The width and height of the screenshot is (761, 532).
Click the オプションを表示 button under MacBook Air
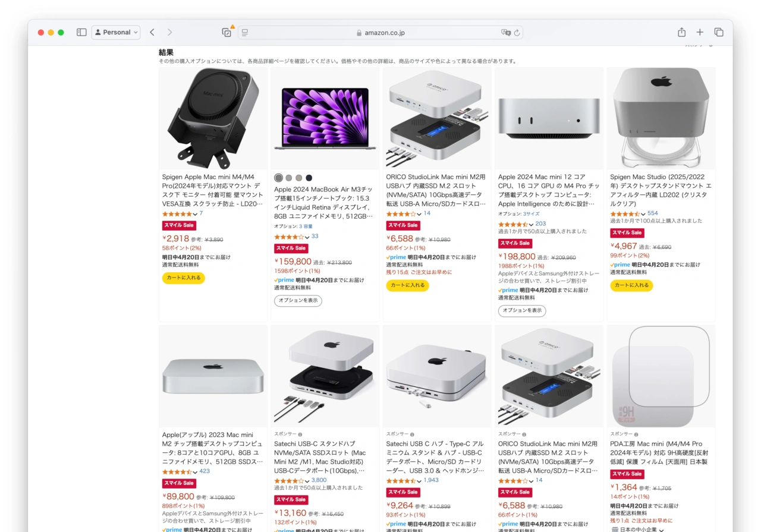[x=298, y=301]
